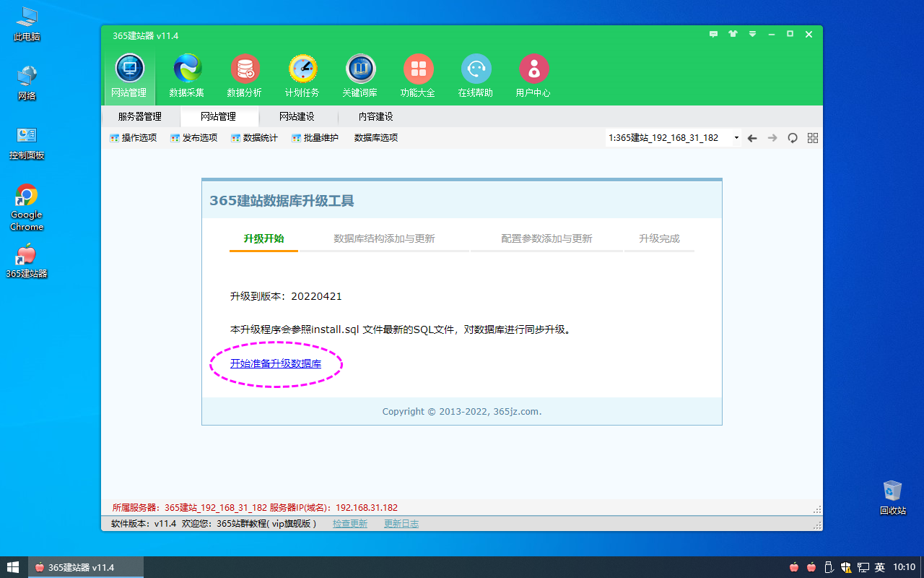Open the network tray icon
This screenshot has width=924, height=578.
(x=863, y=567)
